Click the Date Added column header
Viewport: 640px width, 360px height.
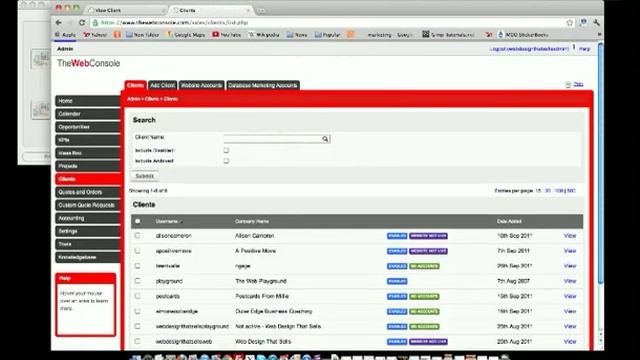point(509,221)
